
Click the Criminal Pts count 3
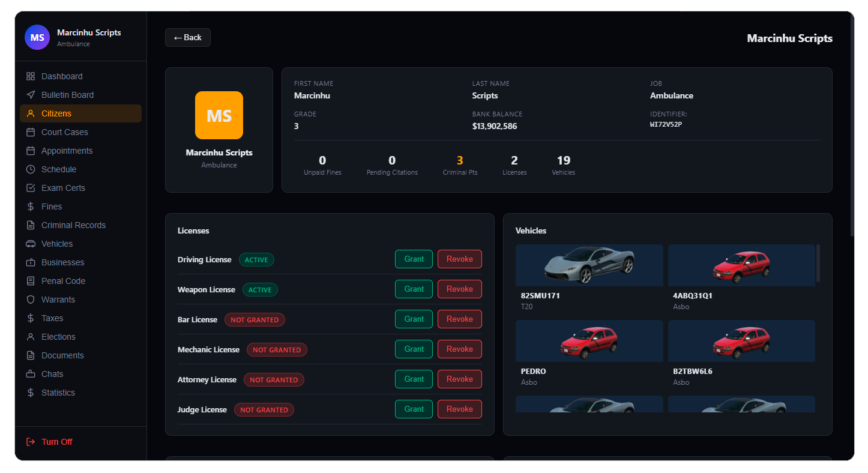(460, 160)
